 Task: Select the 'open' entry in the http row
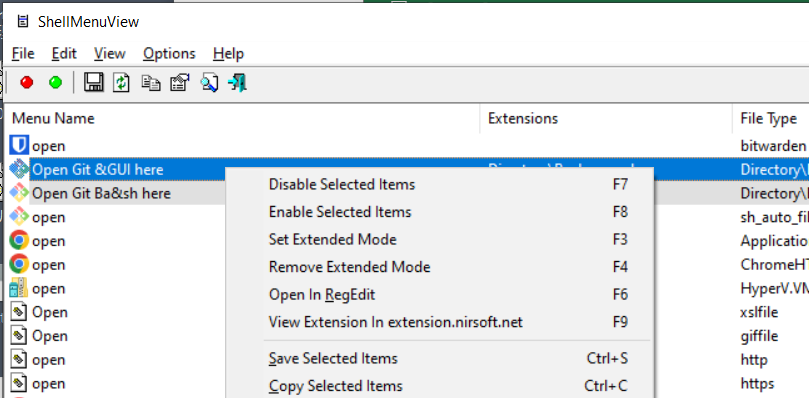[48, 360]
